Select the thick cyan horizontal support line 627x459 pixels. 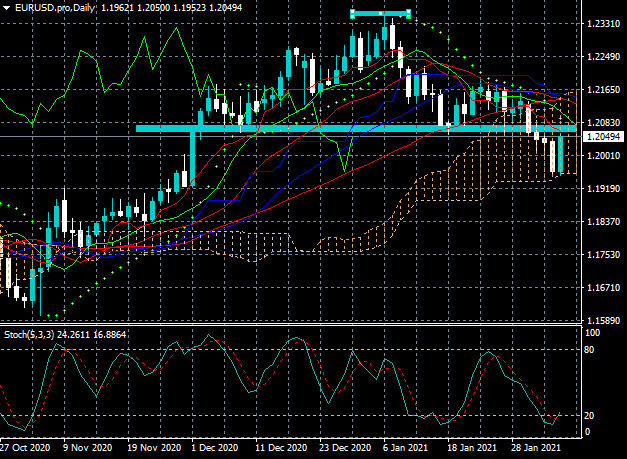pyautogui.click(x=356, y=128)
